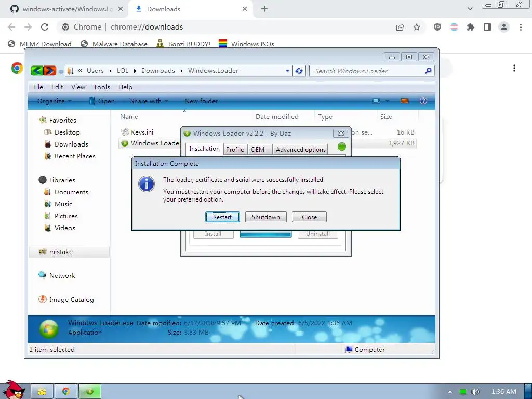This screenshot has height=399, width=532.
Task: Click the share page icon in Chrome
Action: tap(400, 27)
